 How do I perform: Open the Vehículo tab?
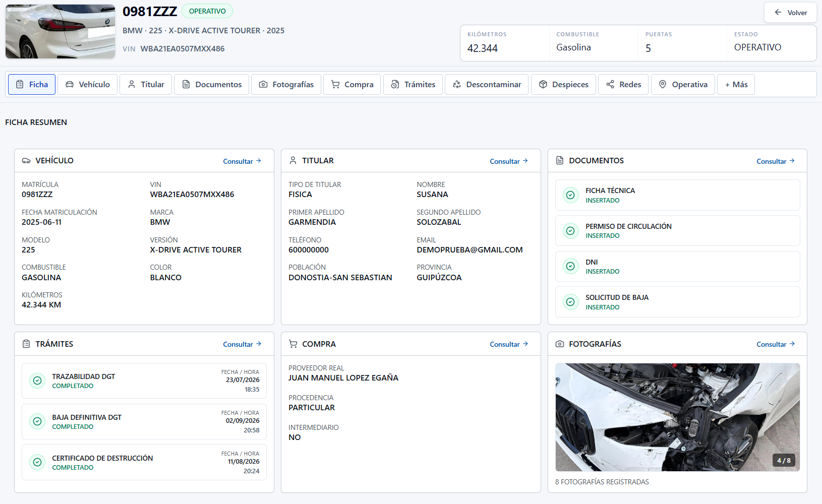tap(87, 85)
